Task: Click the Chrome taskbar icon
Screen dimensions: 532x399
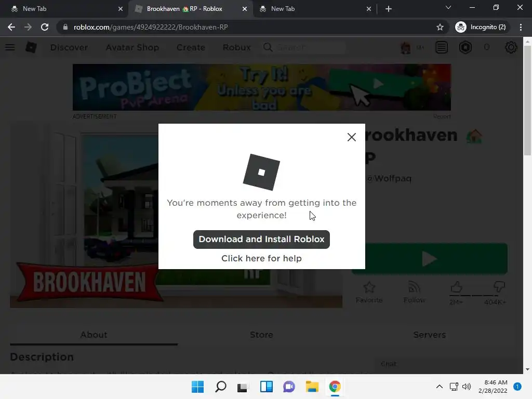Action: [x=335, y=387]
